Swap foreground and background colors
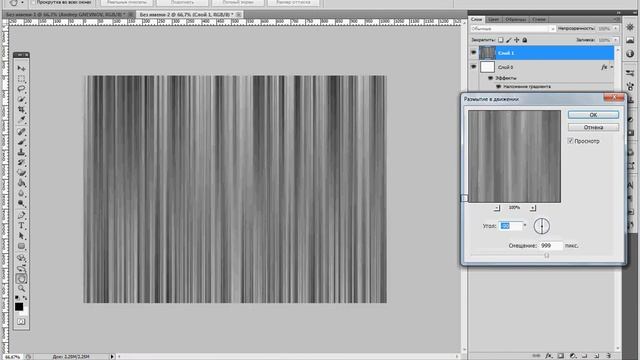Image resolution: width=640 pixels, height=360 pixels. point(25,298)
